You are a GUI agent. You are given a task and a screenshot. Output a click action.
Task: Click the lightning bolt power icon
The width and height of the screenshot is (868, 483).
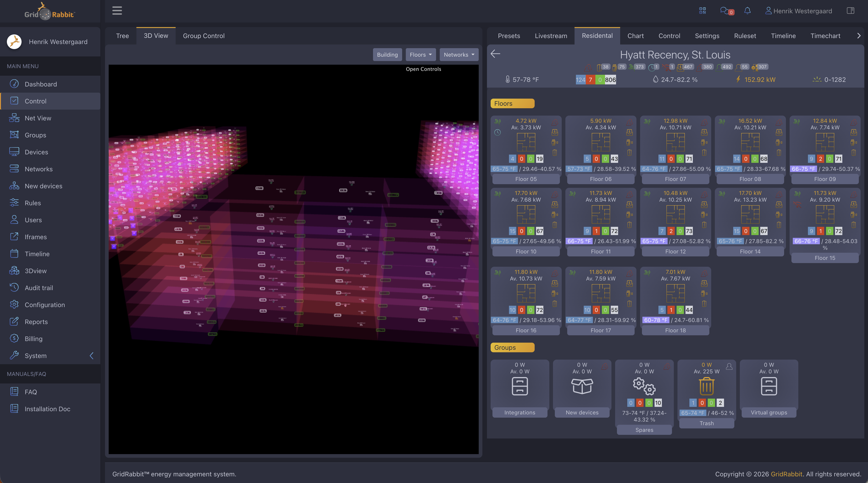738,79
